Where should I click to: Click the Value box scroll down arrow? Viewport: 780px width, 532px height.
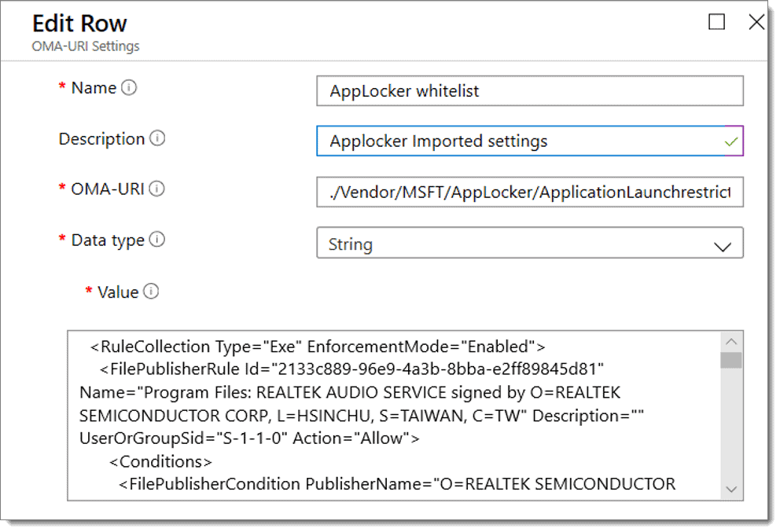tap(731, 490)
